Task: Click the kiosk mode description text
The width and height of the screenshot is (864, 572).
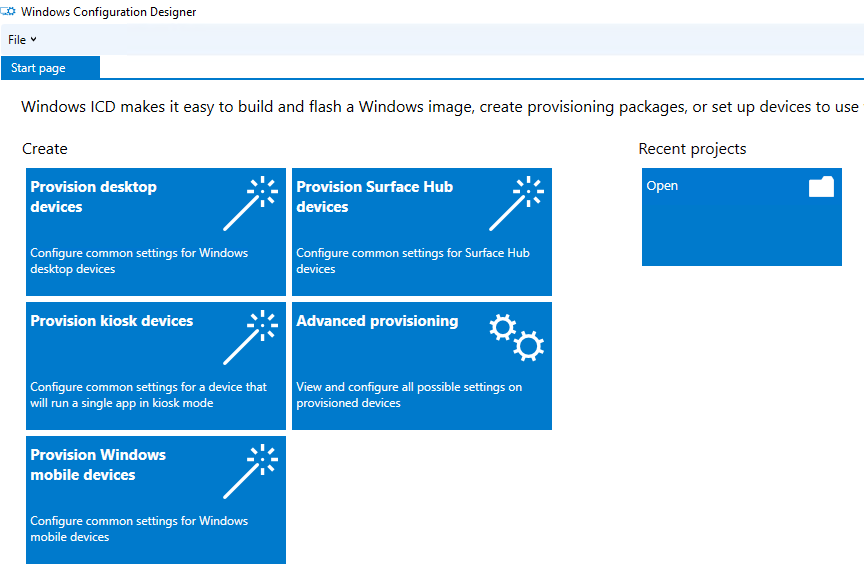Action: click(x=149, y=395)
